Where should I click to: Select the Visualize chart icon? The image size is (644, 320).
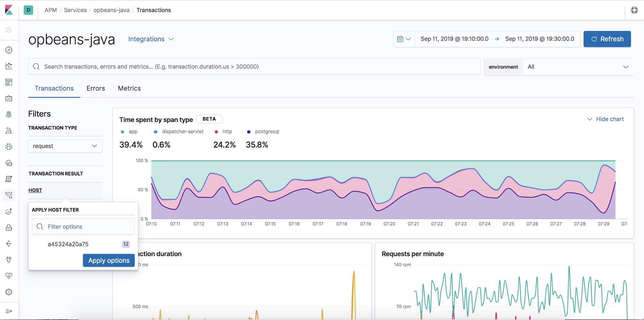pos(9,66)
